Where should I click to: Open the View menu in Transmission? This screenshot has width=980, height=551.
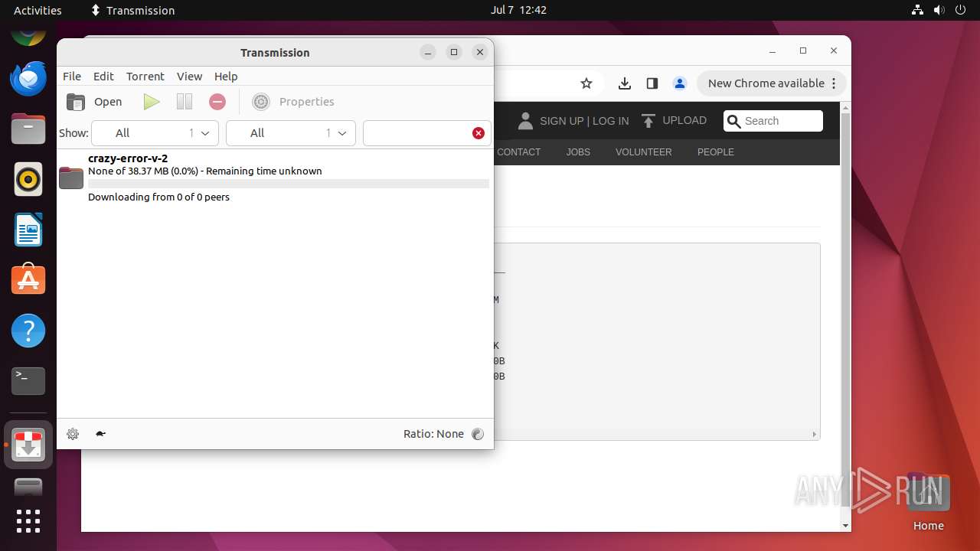pyautogui.click(x=189, y=77)
